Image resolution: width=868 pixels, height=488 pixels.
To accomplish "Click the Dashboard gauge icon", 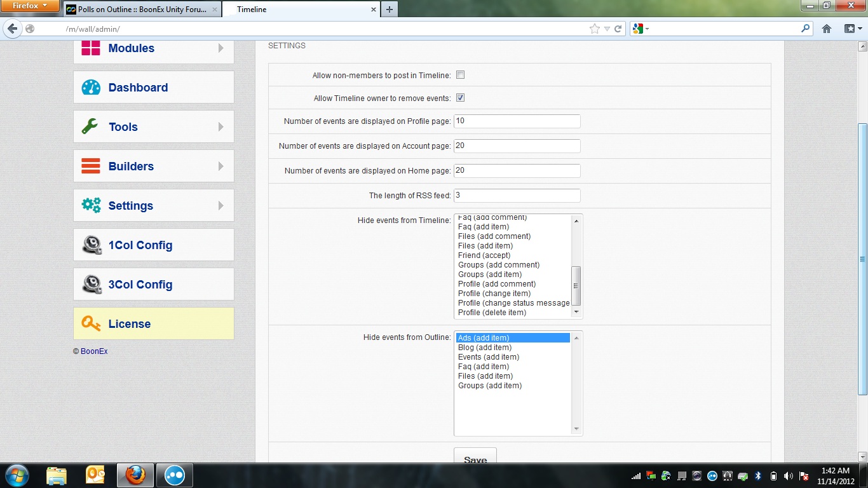I will (x=91, y=88).
